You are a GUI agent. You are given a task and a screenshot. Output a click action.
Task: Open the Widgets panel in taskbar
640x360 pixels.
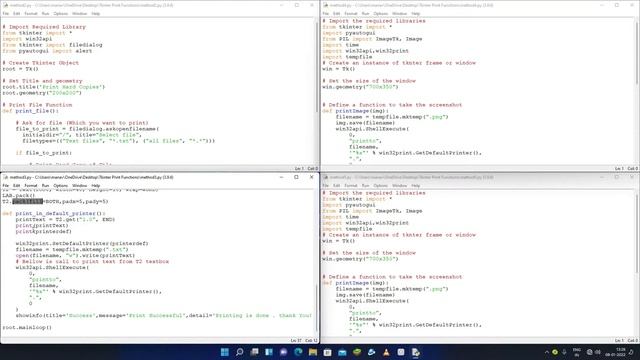pyautogui.click(x=269, y=352)
